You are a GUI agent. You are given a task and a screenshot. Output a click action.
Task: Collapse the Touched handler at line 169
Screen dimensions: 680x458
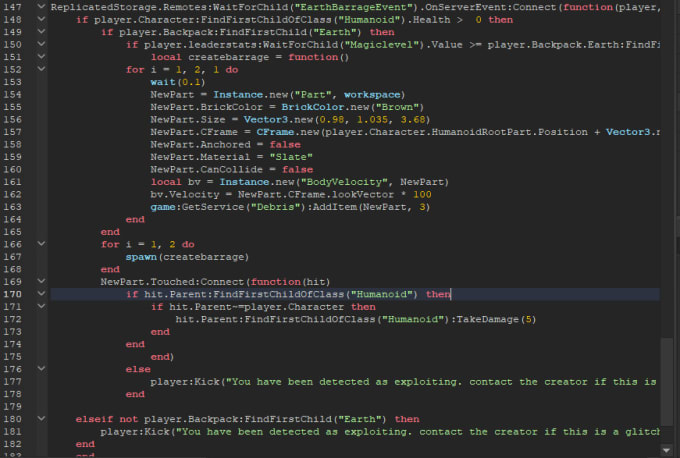(41, 281)
